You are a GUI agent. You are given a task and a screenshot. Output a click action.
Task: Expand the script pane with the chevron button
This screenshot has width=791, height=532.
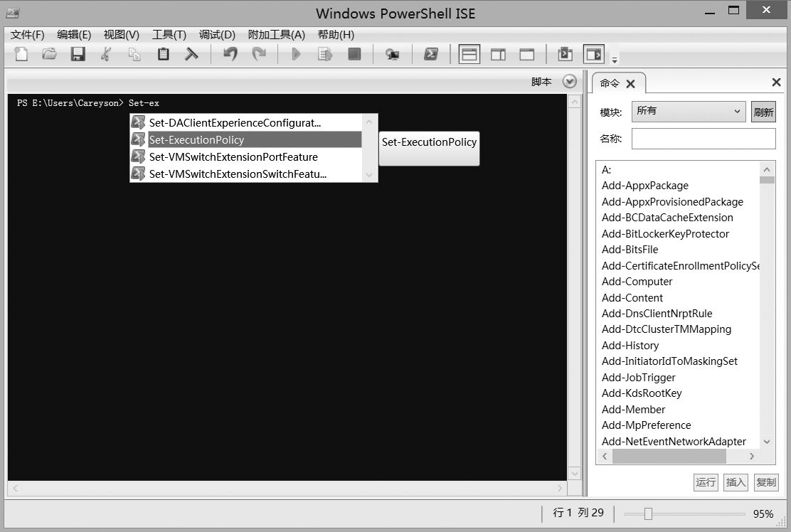tap(569, 82)
